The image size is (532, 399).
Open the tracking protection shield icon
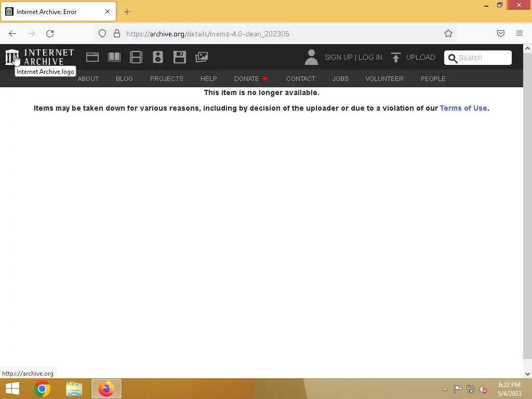[x=102, y=33]
